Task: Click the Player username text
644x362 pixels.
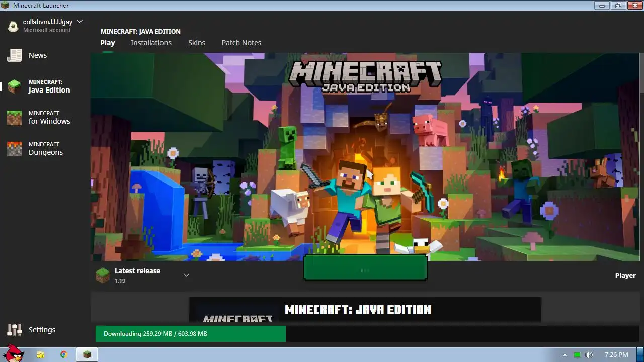Action: (625, 275)
